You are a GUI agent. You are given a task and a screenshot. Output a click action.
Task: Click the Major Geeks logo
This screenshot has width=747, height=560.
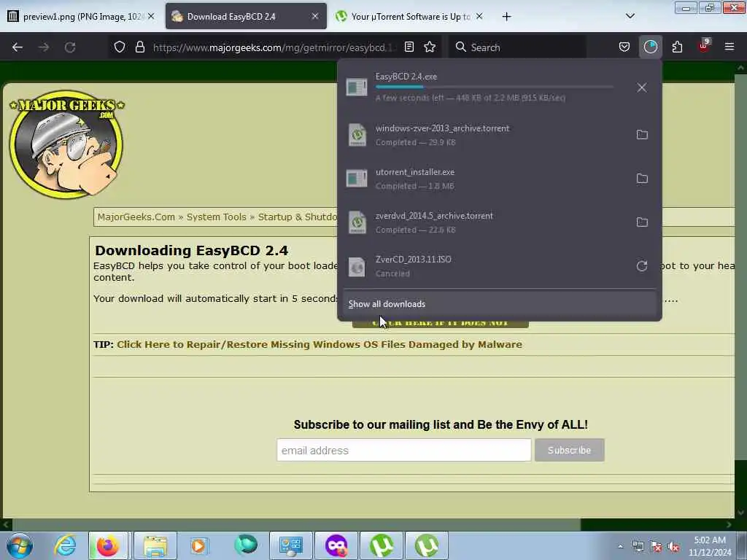66,144
